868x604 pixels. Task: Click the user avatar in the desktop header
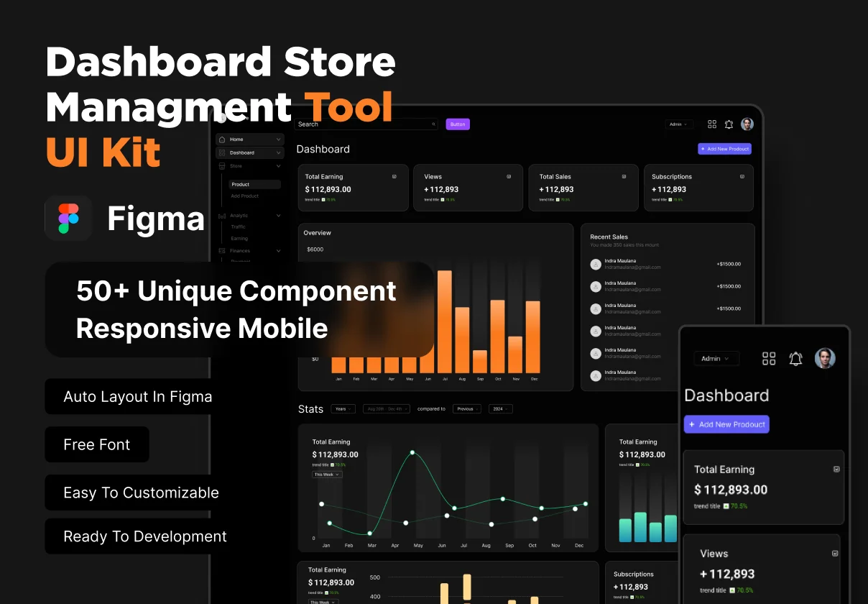[x=747, y=124]
